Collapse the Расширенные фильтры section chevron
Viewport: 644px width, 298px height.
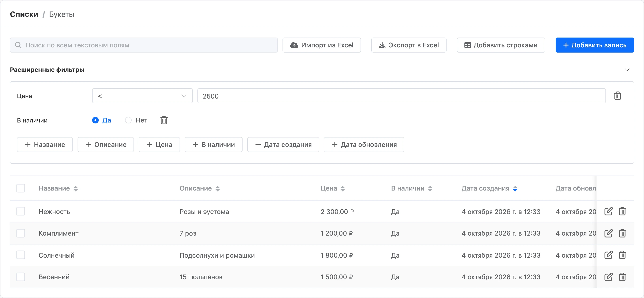pyautogui.click(x=627, y=70)
